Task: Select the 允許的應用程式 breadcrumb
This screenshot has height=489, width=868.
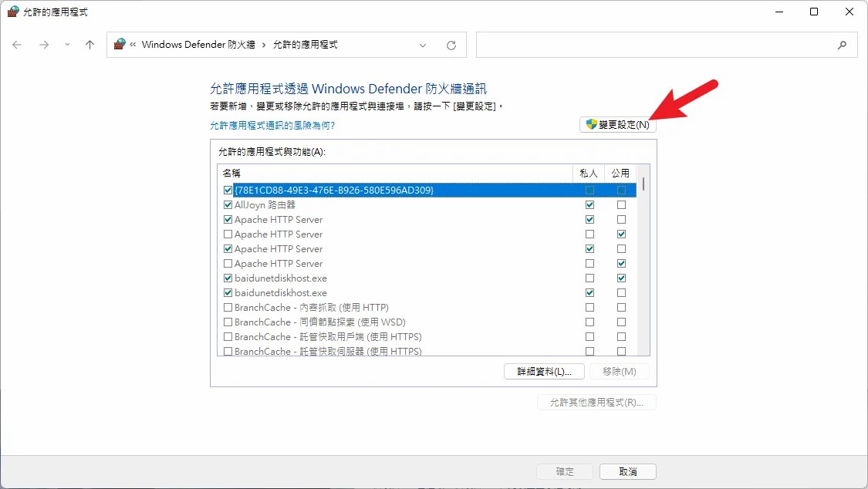Action: [x=305, y=44]
